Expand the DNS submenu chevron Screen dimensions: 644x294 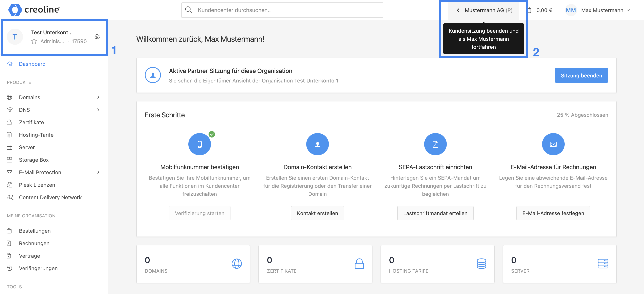98,110
